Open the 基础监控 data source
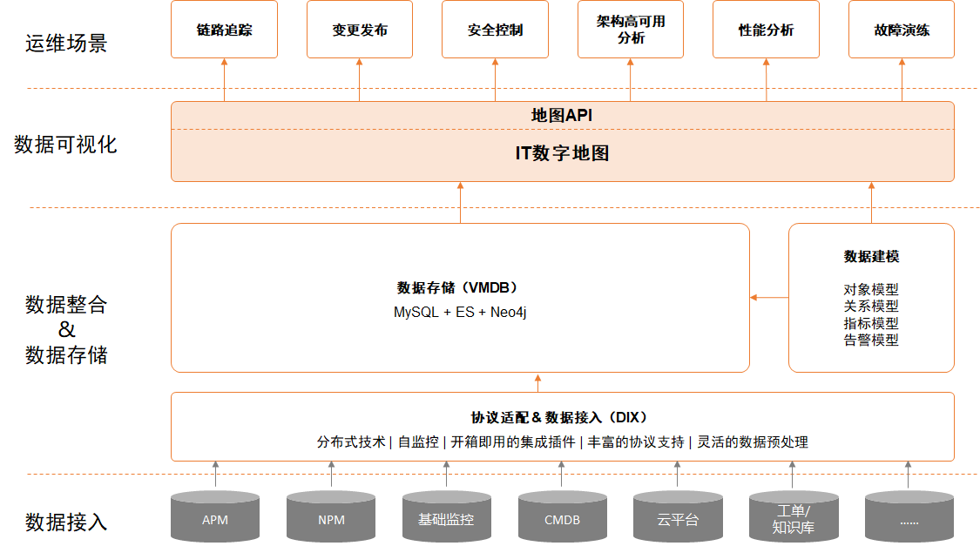980x546 pixels. coord(446,516)
